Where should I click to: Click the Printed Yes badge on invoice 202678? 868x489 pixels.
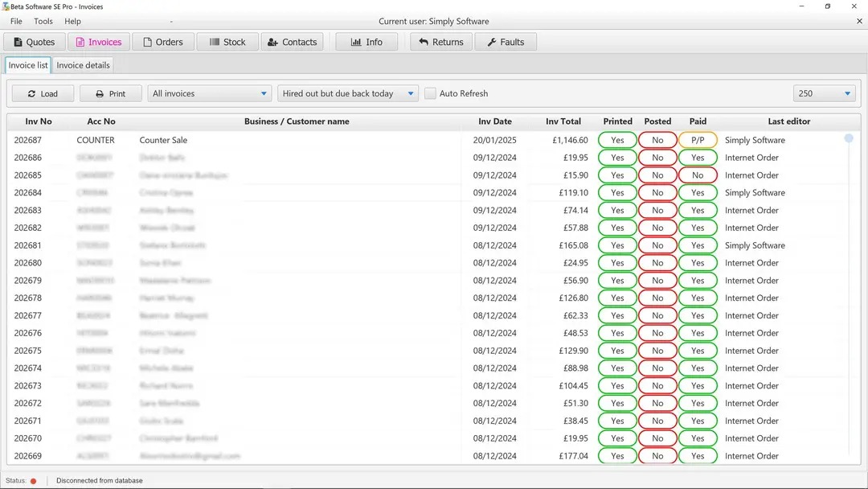[617, 298]
